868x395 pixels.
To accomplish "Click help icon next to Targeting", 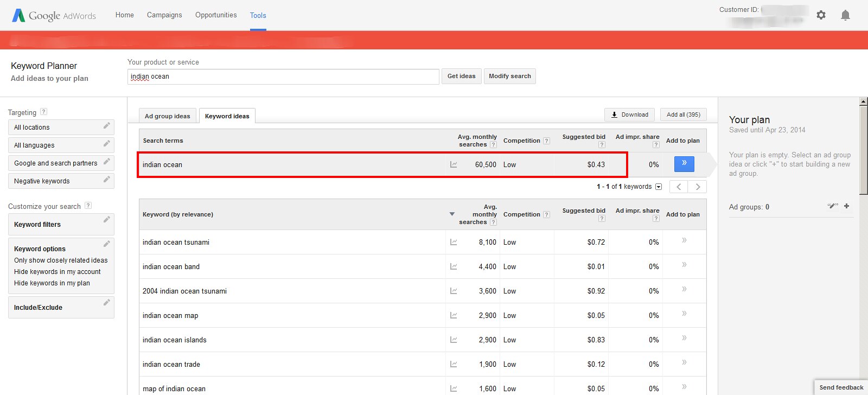I will click(44, 112).
